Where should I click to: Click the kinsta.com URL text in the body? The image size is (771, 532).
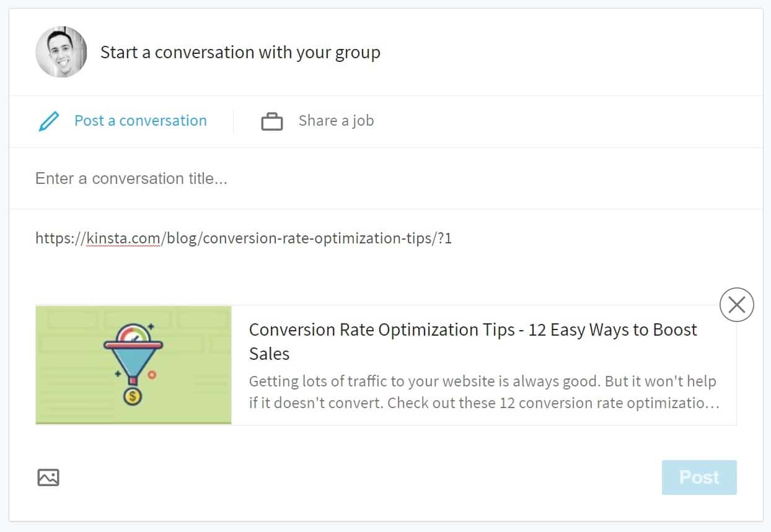point(244,238)
